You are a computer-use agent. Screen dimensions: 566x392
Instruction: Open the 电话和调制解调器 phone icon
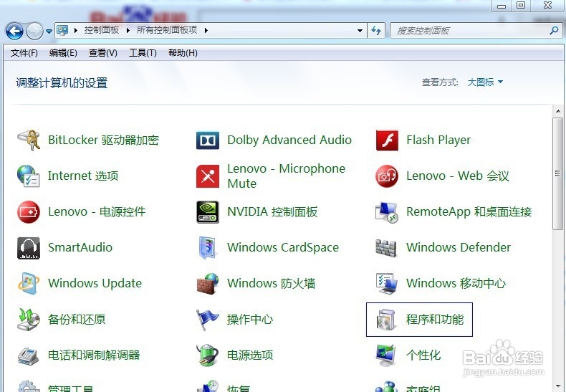pos(29,355)
